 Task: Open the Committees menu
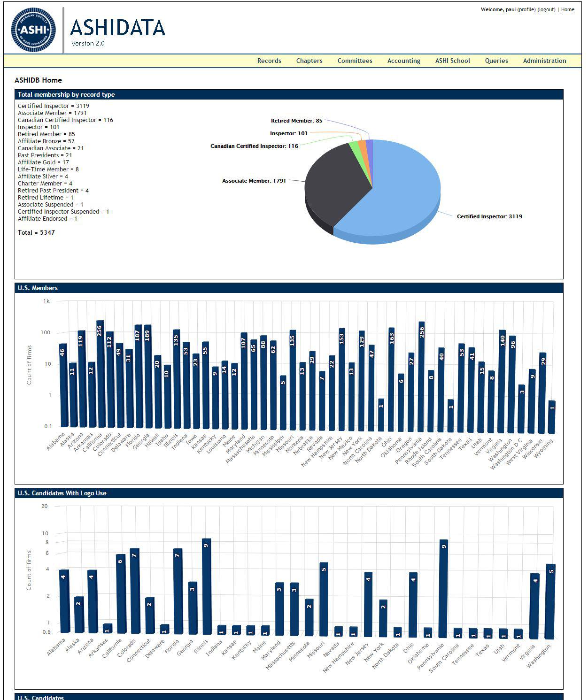[355, 61]
